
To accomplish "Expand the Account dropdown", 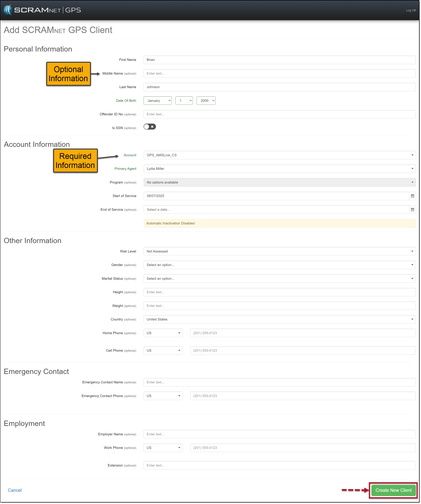I will coord(279,155).
